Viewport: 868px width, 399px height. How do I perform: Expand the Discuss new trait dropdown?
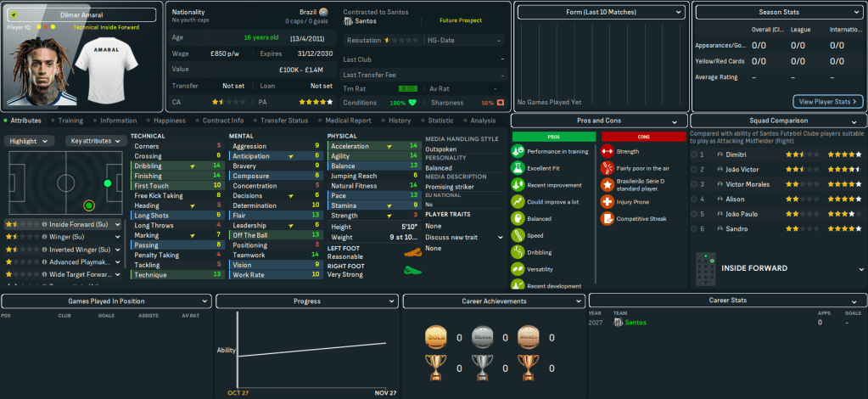click(x=463, y=237)
